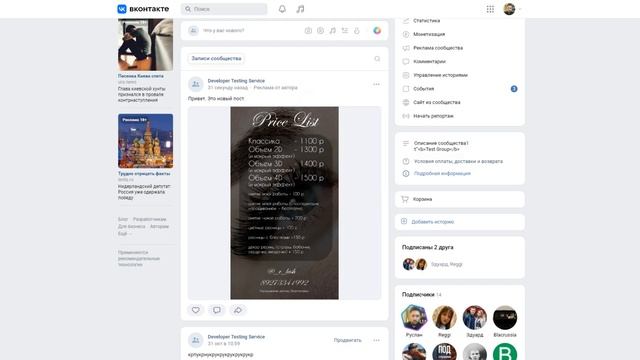Open Developer Testing Service on the second post

click(236, 337)
